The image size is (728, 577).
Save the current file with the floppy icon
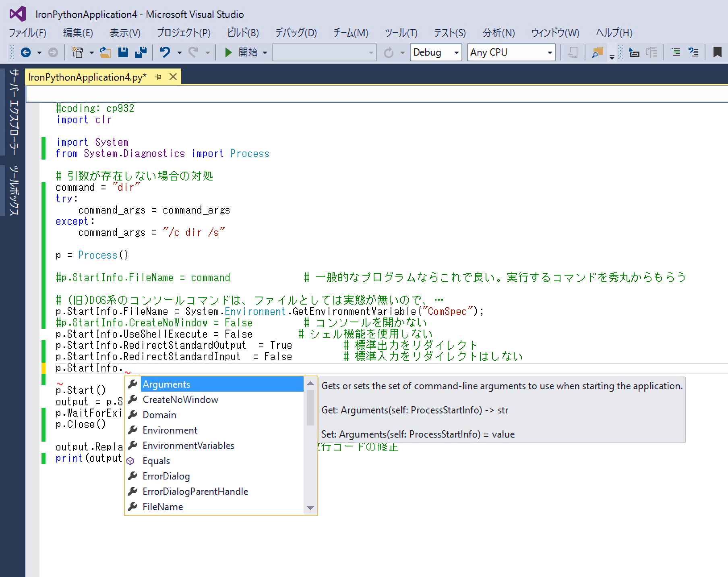123,52
